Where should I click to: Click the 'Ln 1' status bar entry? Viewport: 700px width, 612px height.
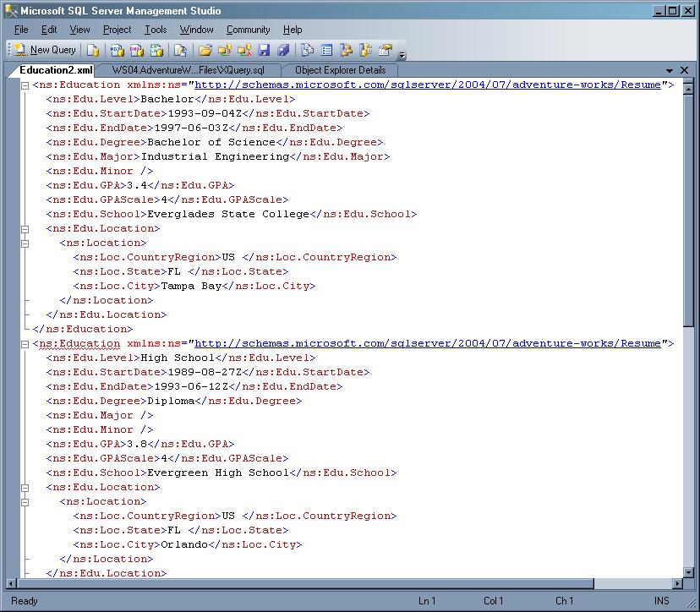point(426,601)
